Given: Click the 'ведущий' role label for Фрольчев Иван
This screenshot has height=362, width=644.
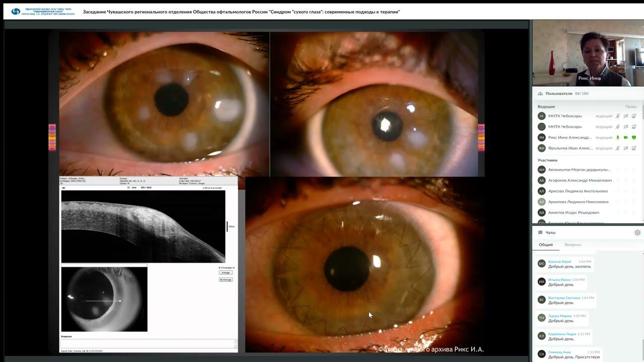Looking at the screenshot, I should click(604, 148).
